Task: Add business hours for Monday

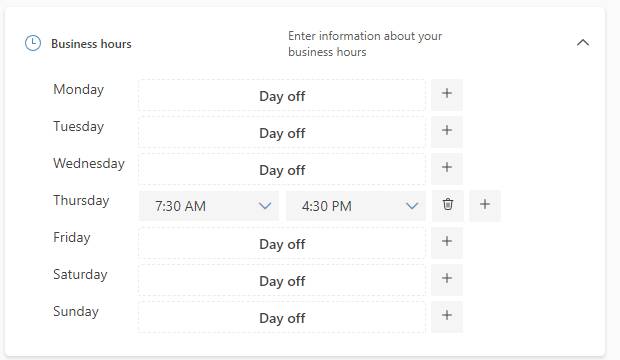Action: coord(447,95)
